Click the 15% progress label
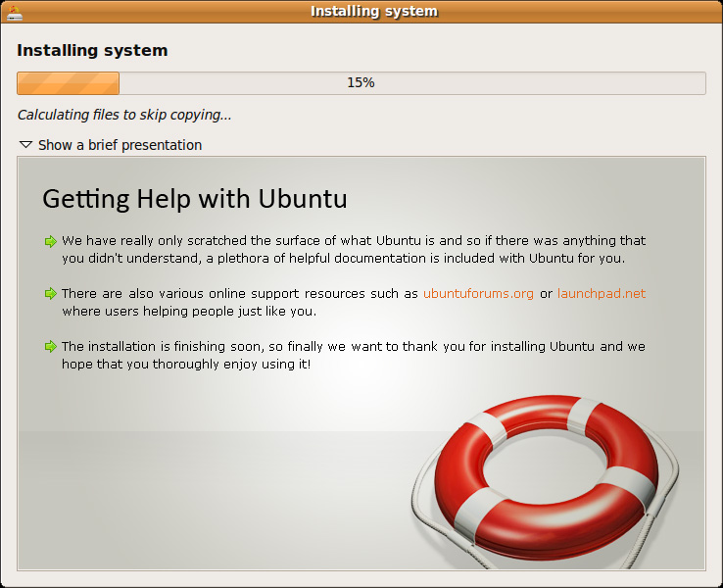 (x=361, y=83)
